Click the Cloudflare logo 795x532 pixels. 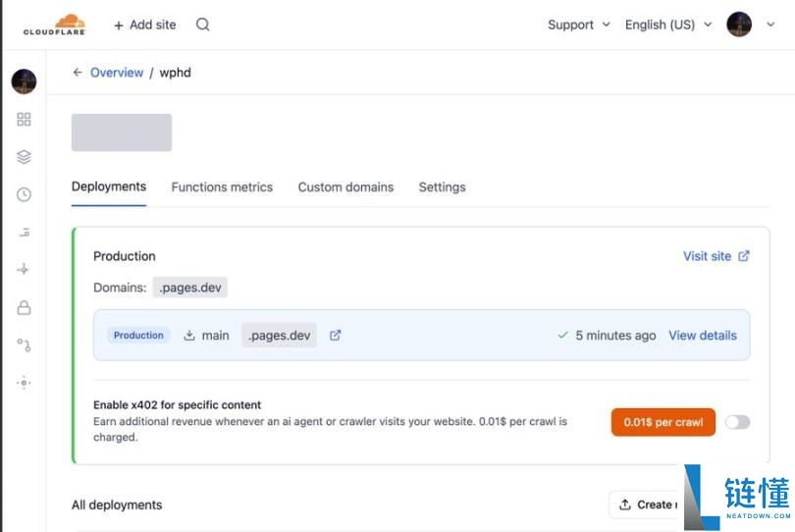(x=54, y=25)
